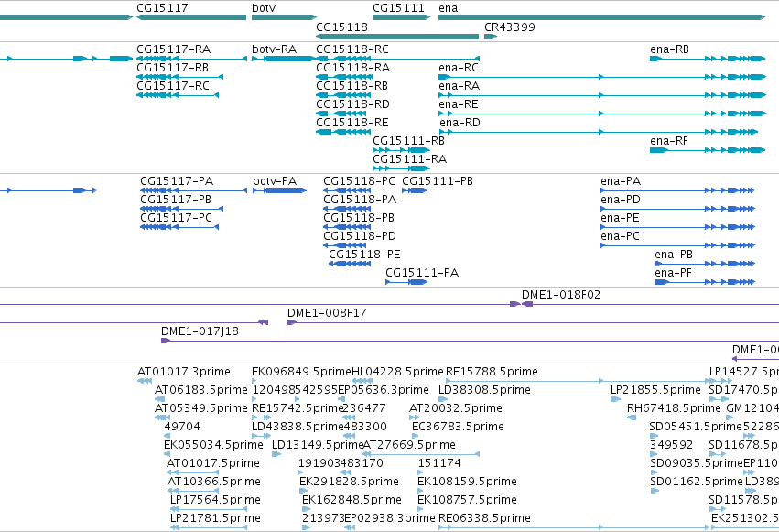The image size is (779, 532).
Task: Select the CG15117 gene bar
Action: [191, 17]
